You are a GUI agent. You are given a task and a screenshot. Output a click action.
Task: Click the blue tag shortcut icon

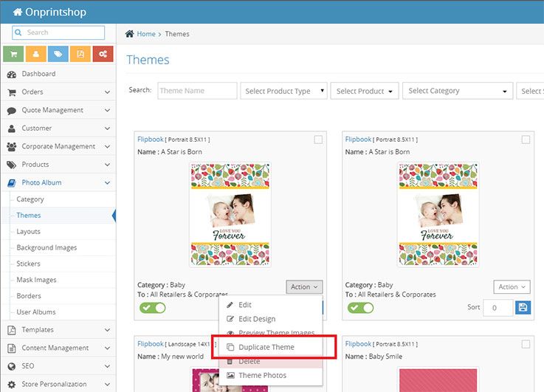pos(58,54)
